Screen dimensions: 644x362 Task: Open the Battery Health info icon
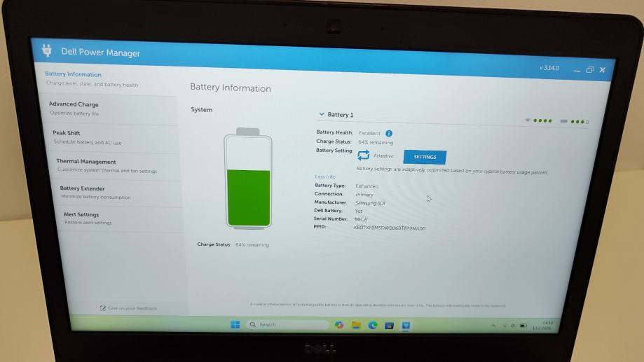[388, 134]
